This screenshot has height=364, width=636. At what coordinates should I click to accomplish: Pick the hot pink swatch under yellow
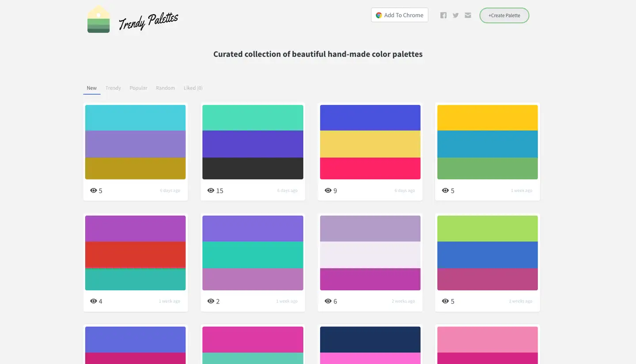coord(370,169)
